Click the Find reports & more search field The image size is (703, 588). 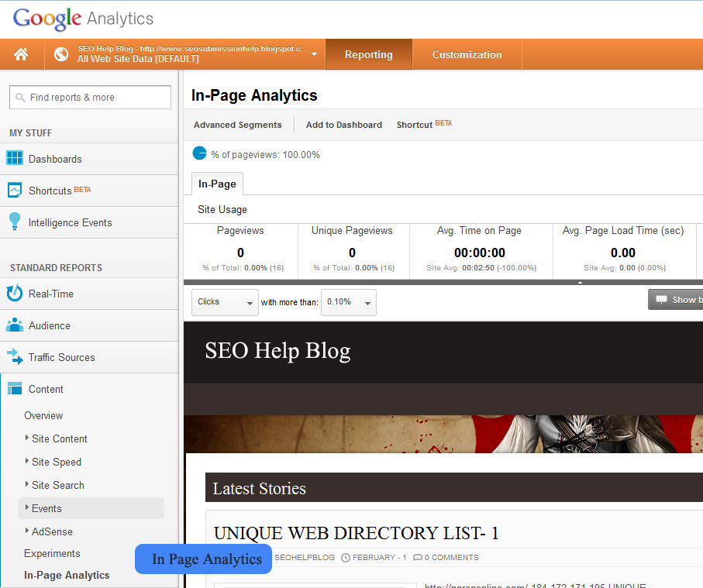[90, 98]
